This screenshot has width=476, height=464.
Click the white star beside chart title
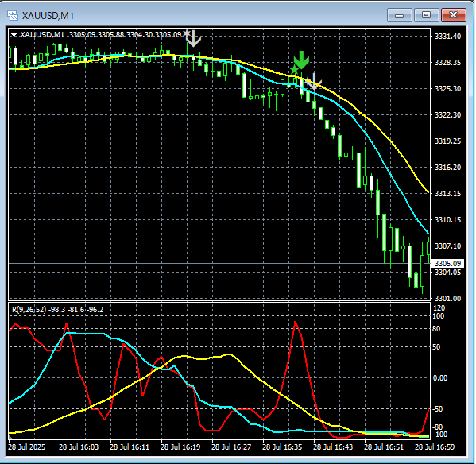(187, 33)
